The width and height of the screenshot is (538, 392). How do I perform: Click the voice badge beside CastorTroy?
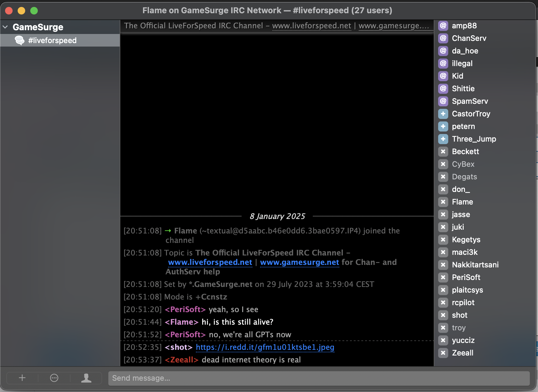(x=443, y=114)
